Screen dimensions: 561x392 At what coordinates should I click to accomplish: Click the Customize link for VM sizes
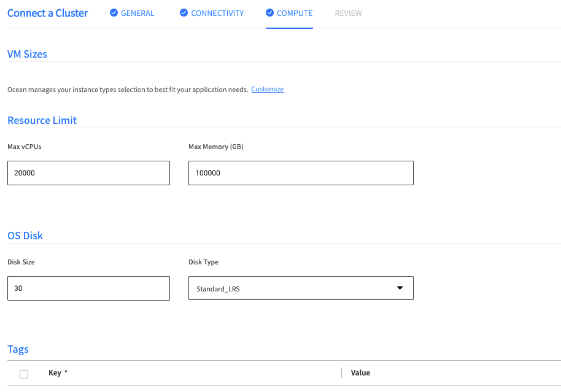click(x=268, y=89)
